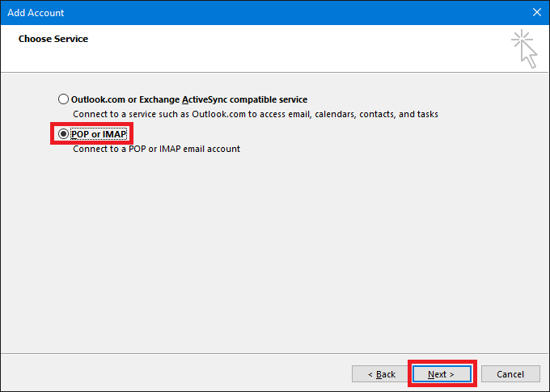This screenshot has height=392, width=550.
Task: Close the Add Account dialog
Action: (x=536, y=12)
